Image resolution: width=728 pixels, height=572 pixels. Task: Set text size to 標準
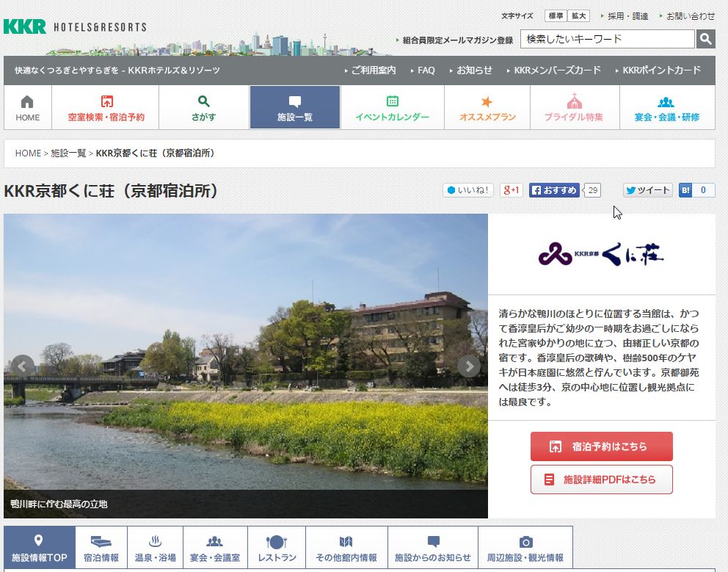[x=556, y=16]
